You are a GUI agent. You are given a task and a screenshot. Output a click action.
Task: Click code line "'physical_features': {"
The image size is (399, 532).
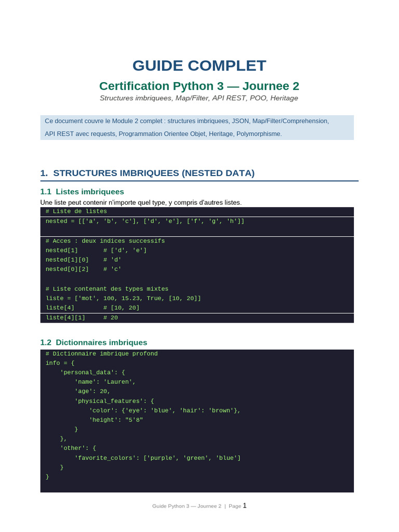point(114,401)
